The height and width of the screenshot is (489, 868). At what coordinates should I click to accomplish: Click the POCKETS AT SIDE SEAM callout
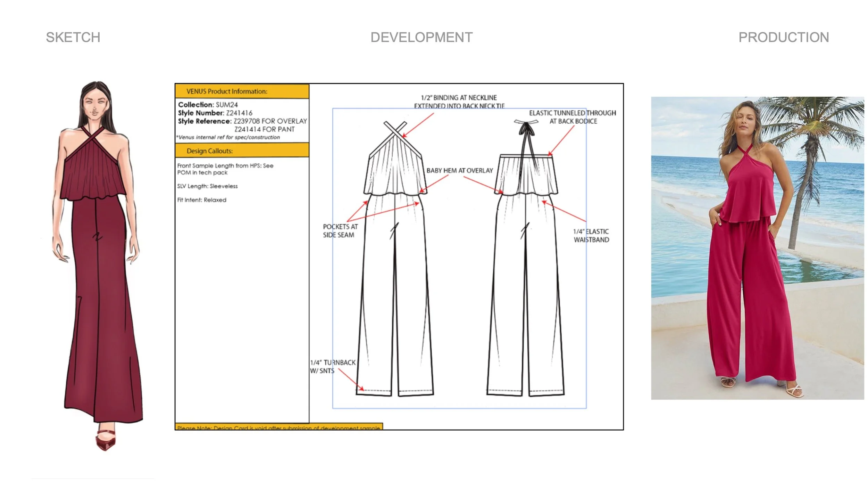tap(340, 231)
